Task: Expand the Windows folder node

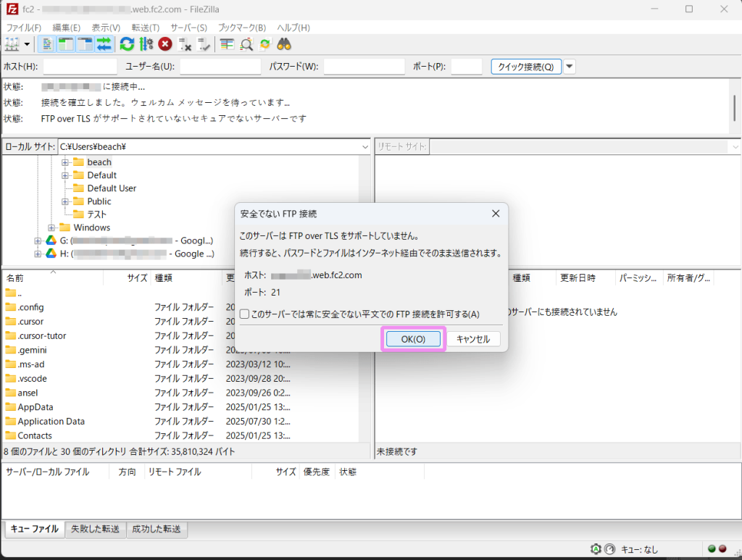Action: (51, 227)
